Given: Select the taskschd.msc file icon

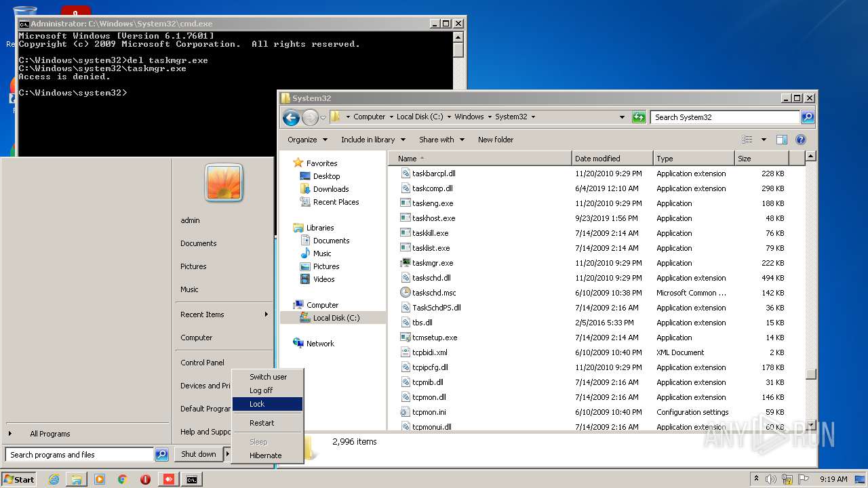Looking at the screenshot, I should 406,293.
